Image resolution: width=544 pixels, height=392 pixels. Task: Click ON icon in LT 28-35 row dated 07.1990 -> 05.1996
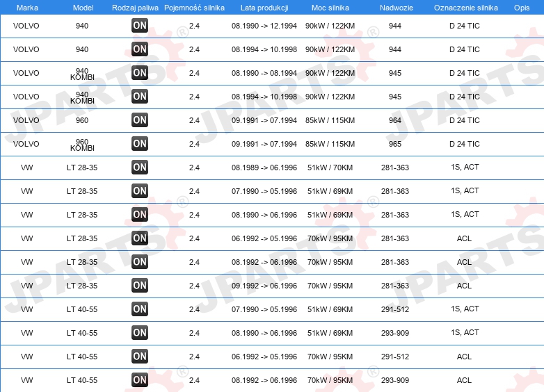[140, 190]
